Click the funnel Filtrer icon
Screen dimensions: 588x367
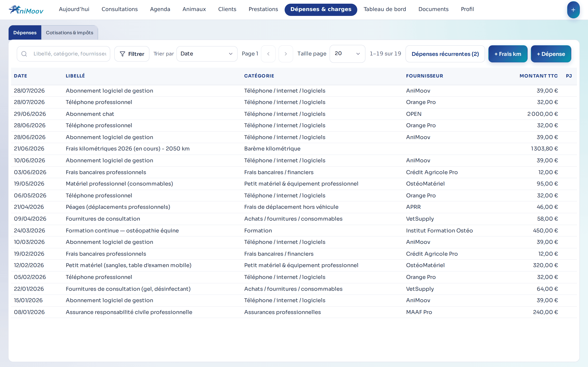[122, 54]
